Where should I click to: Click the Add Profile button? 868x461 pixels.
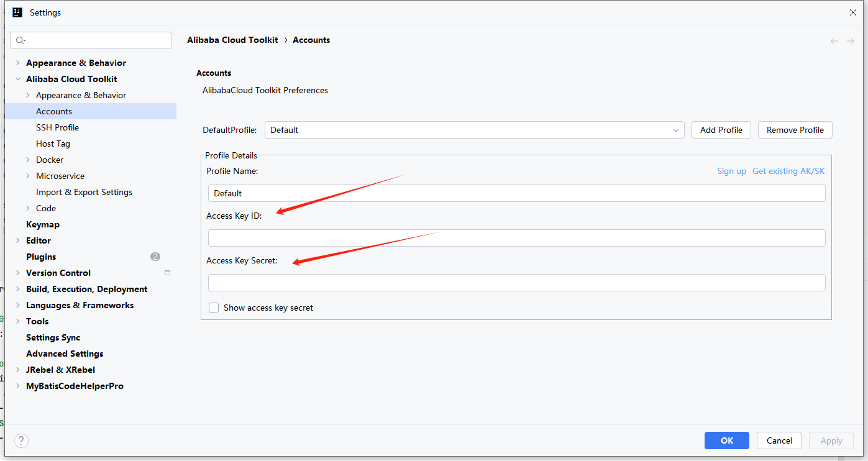point(721,130)
